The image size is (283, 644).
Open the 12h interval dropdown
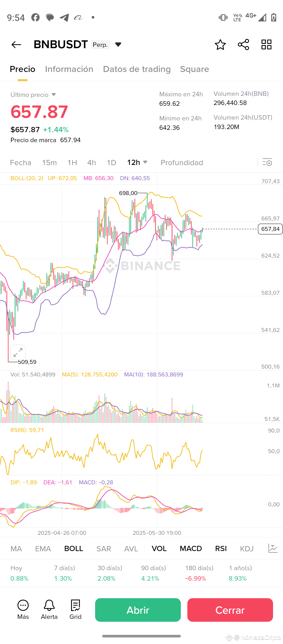[137, 163]
